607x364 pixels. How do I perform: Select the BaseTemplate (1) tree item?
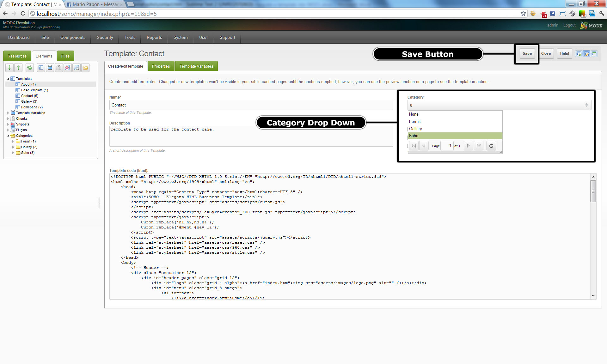pos(34,90)
